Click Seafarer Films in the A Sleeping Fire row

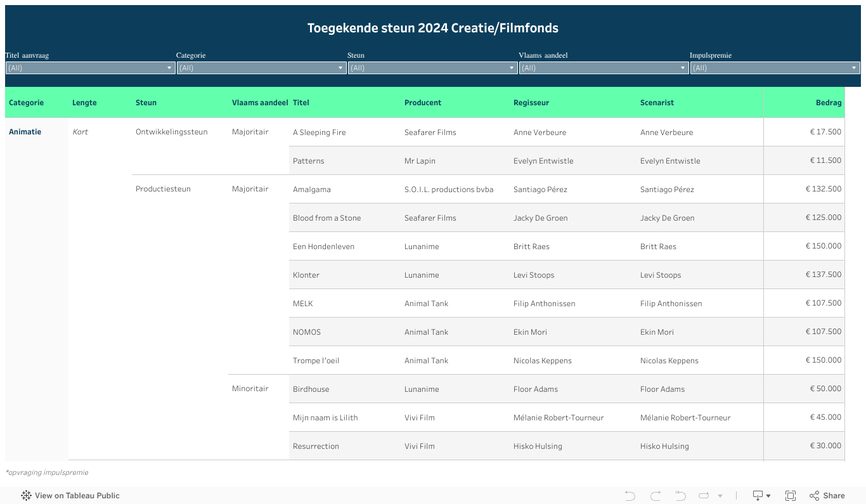click(430, 132)
